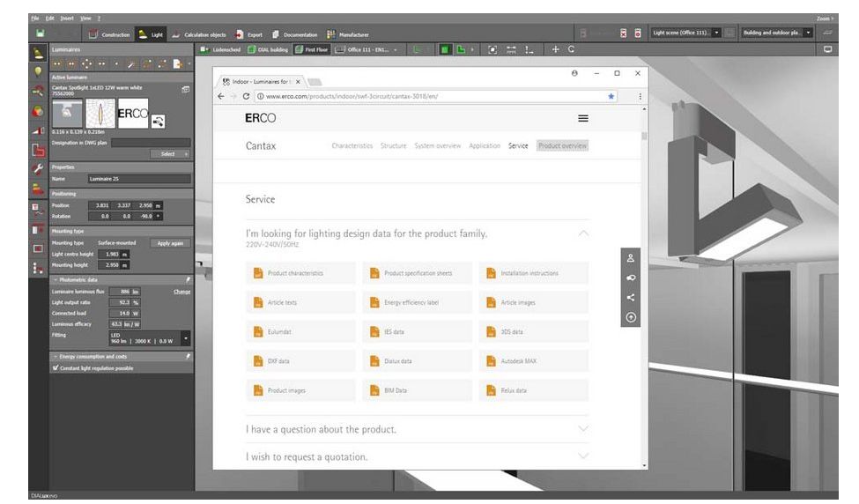Click the monitor display icon at toolbar right
This screenshot has width=859, height=504.
click(828, 49)
